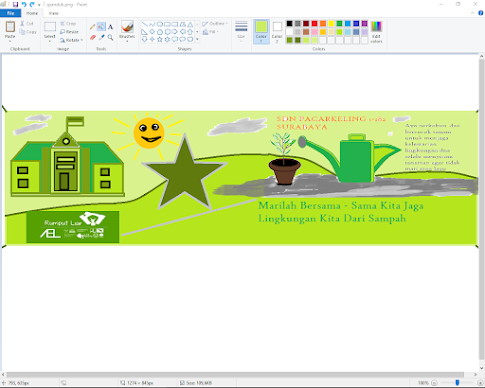This screenshot has width=485, height=388.
Task: Select the Color 2 button
Action: pyautogui.click(x=277, y=32)
